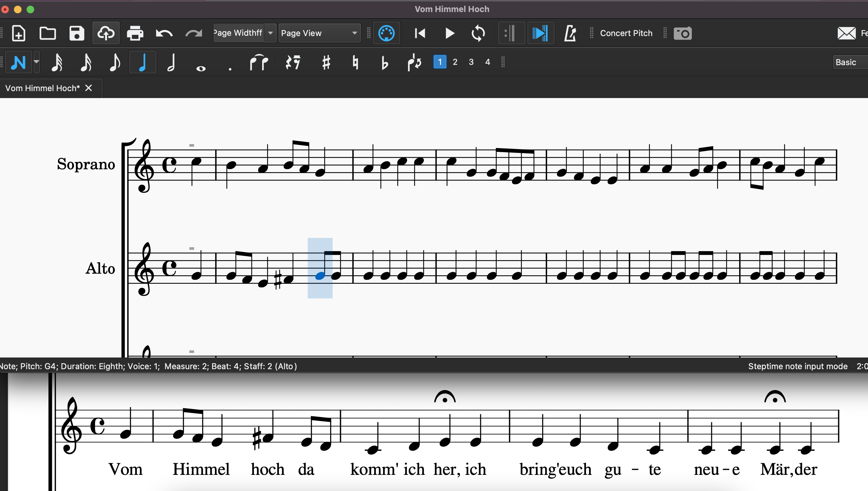Click the New Score icon

pyautogui.click(x=19, y=33)
